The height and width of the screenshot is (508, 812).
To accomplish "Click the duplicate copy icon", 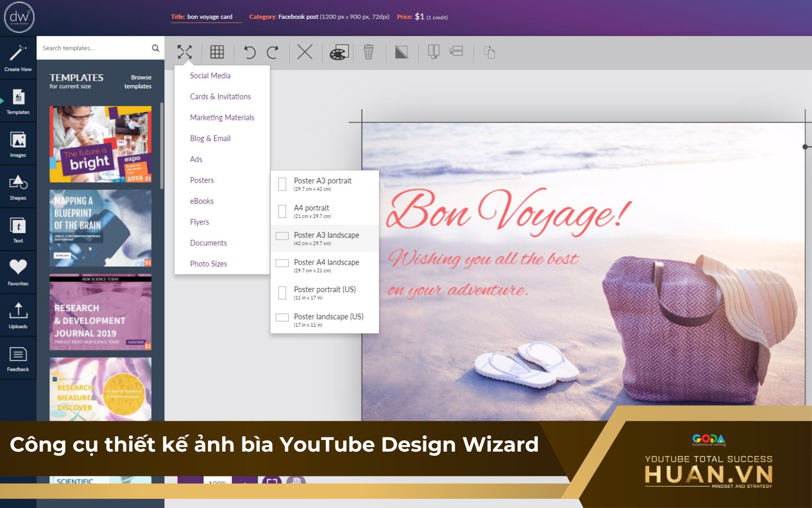I will tap(489, 52).
